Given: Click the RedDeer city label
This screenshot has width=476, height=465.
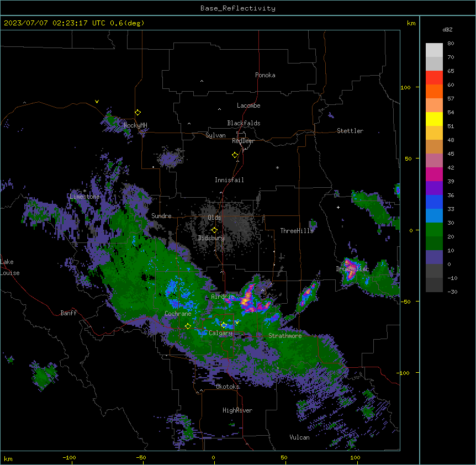Looking at the screenshot, I should click(x=243, y=141).
